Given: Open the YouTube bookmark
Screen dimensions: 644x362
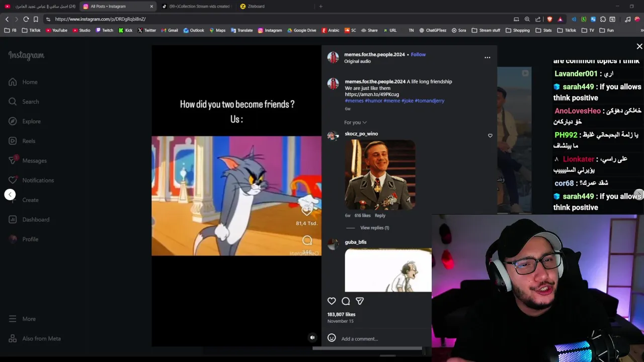Looking at the screenshot, I should [x=56, y=30].
